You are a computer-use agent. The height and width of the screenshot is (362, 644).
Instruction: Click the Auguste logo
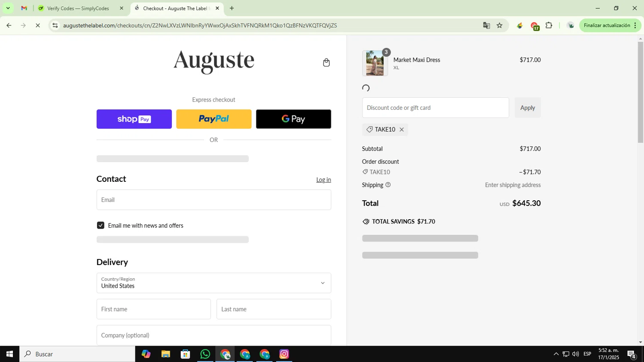coord(214,62)
